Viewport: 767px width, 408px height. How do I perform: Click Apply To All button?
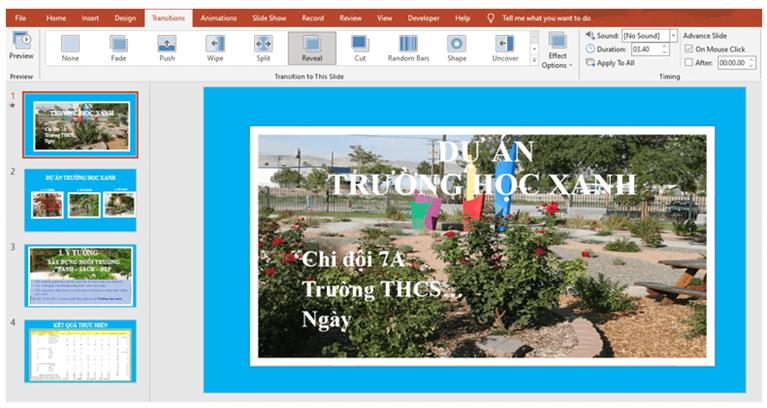tap(610, 63)
